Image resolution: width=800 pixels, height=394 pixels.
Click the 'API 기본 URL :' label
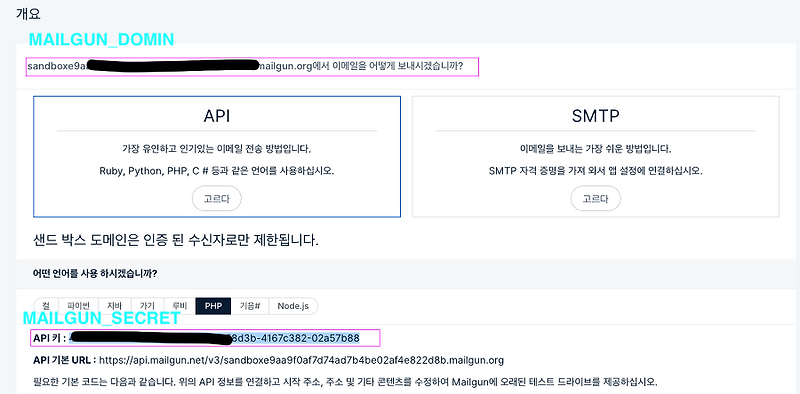click(65, 360)
